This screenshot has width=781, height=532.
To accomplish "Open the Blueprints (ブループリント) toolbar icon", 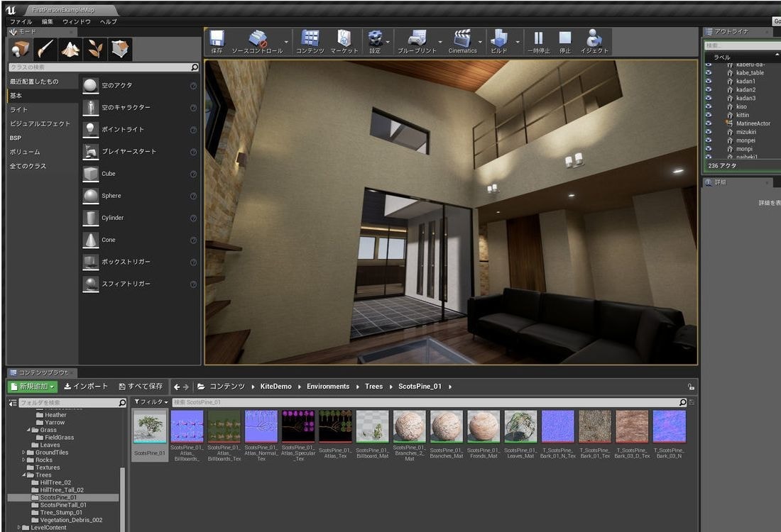I will 417,41.
